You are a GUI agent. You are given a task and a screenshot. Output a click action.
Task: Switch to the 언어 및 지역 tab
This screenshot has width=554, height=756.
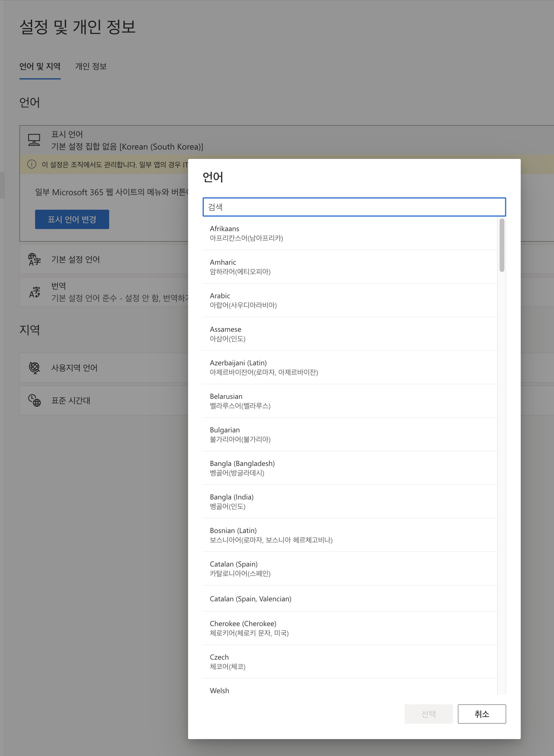click(x=40, y=66)
